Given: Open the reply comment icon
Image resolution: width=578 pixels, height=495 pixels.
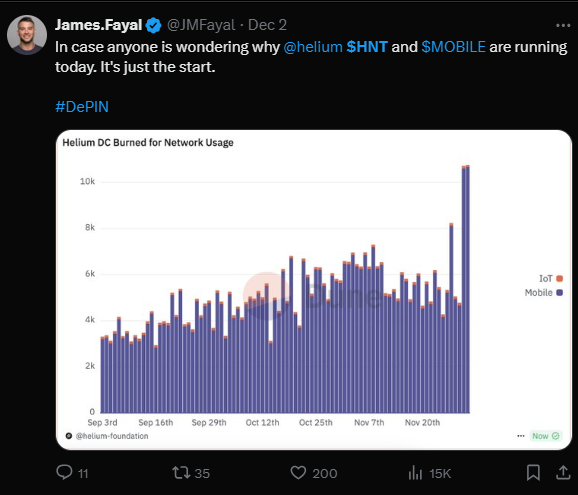Looking at the screenshot, I should coord(65,472).
